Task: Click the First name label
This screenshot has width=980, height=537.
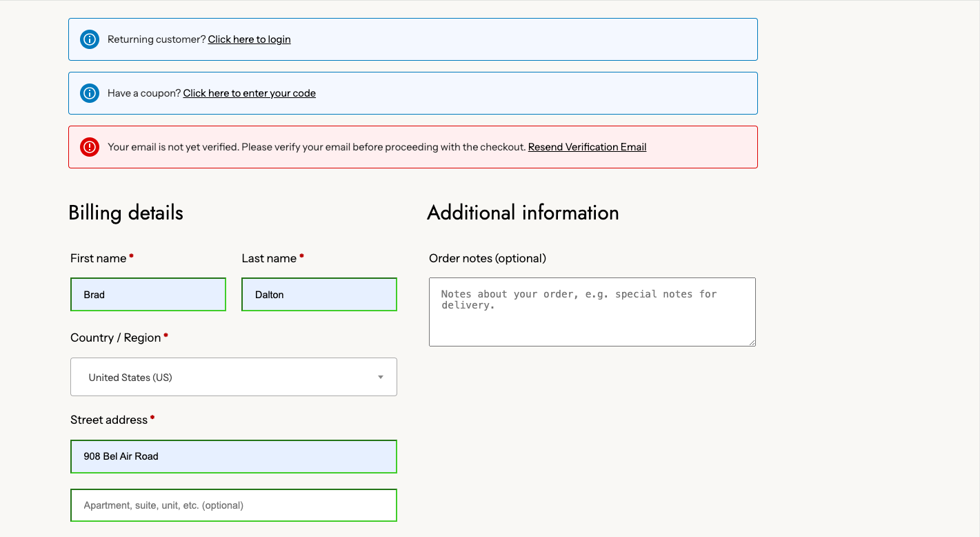Action: tap(98, 258)
